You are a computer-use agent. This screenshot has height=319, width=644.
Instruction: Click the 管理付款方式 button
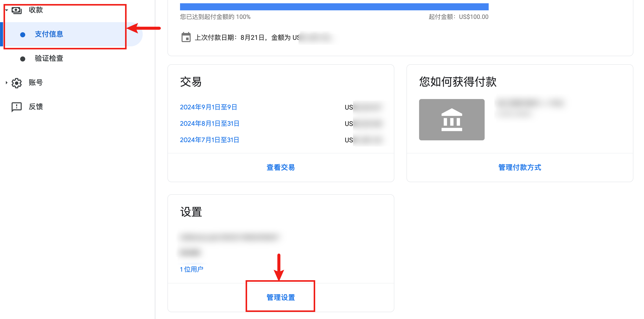[x=520, y=167]
